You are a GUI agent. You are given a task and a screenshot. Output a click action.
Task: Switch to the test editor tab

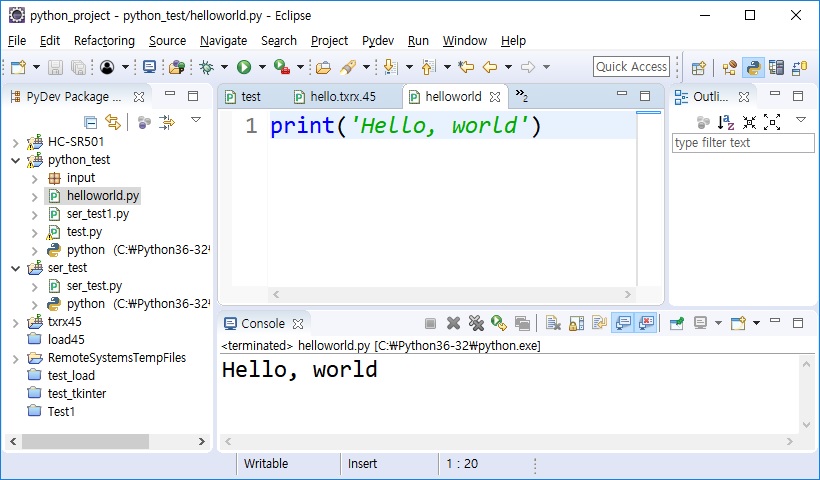point(250,97)
